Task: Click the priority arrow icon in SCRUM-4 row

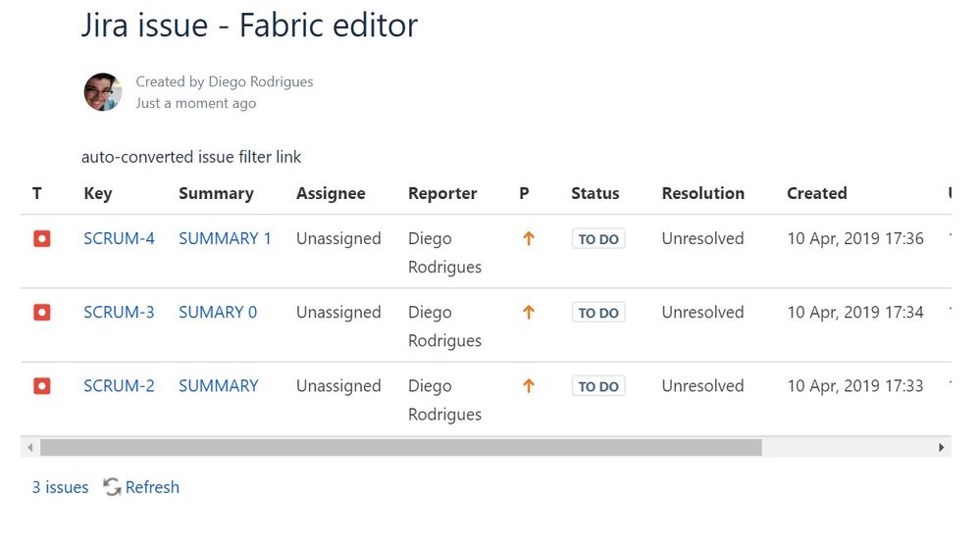Action: click(529, 238)
